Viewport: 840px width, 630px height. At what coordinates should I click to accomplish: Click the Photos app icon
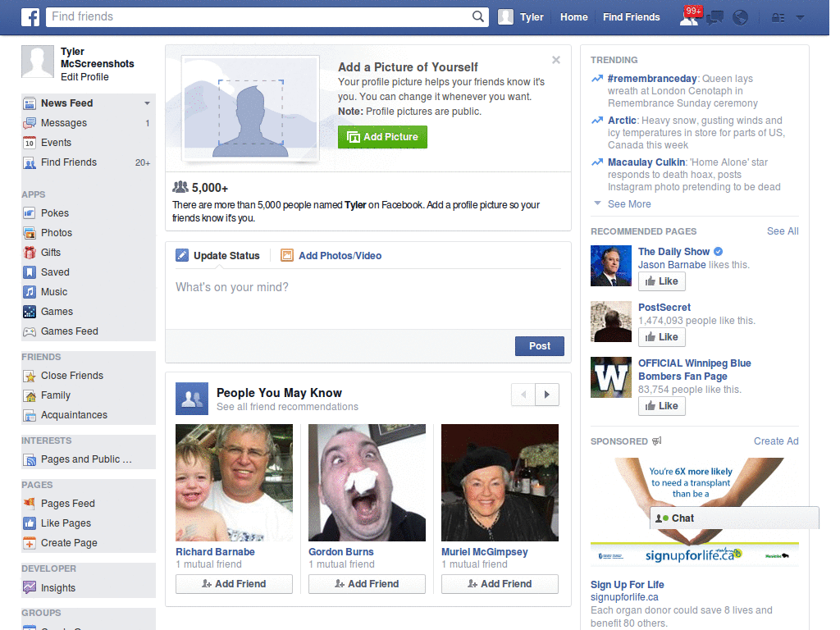[x=30, y=233]
